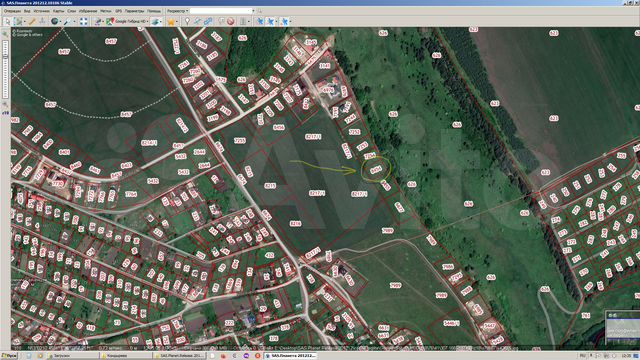640x360 pixels.
Task: Open the Карты menu
Action: pyautogui.click(x=58, y=11)
